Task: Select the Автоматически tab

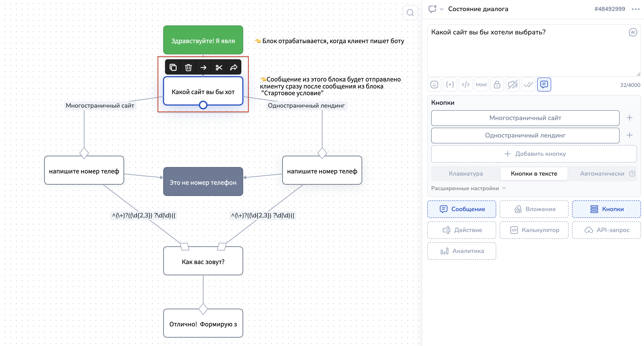Action: click(602, 174)
